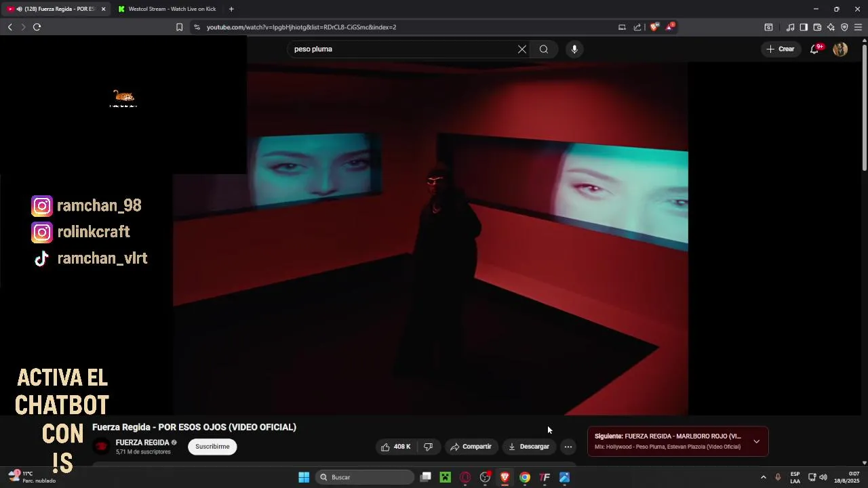The height and width of the screenshot is (488, 868).
Task: Click the tray microphone indicator
Action: tap(778, 477)
